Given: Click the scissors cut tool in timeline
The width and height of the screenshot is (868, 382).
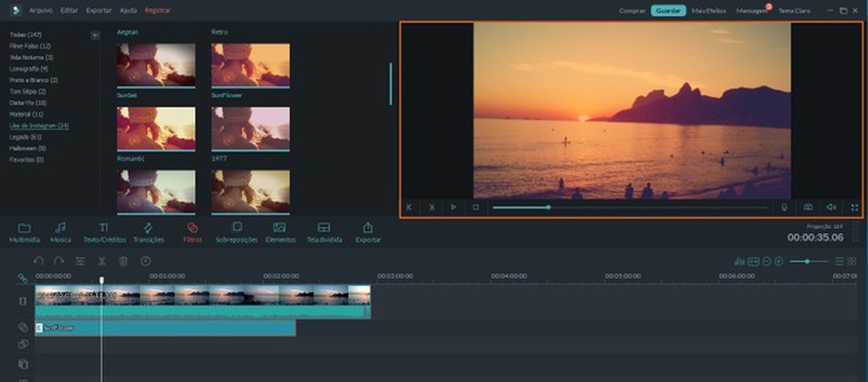Looking at the screenshot, I should [102, 261].
